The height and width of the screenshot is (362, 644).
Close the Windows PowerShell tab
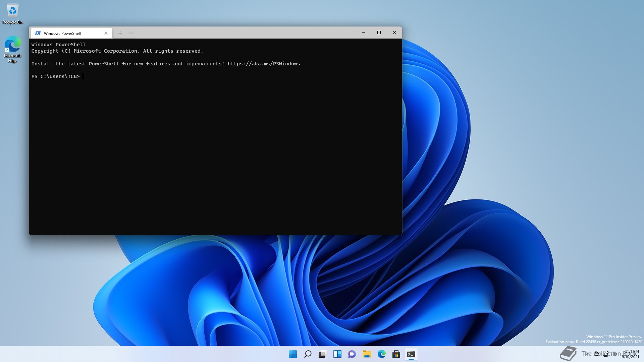(106, 33)
